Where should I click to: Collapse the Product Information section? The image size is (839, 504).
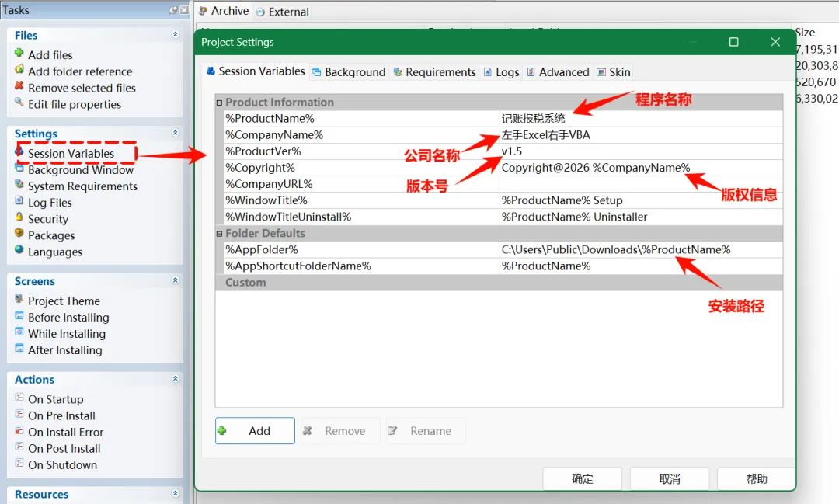[x=219, y=103]
